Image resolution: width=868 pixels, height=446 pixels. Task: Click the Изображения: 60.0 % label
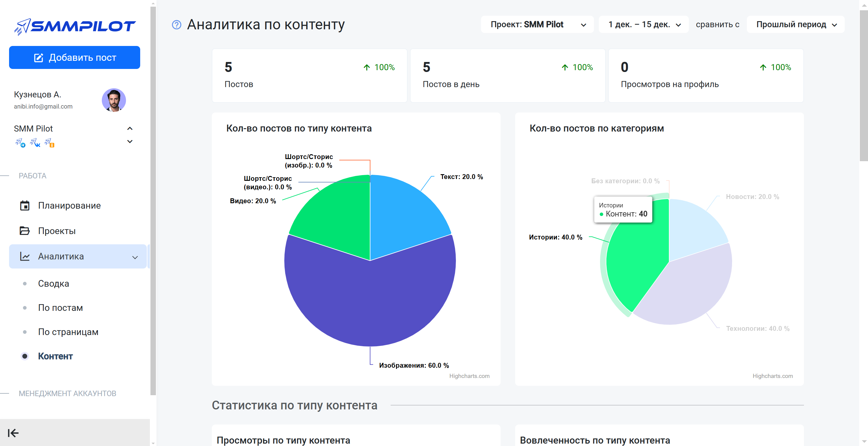pos(414,366)
